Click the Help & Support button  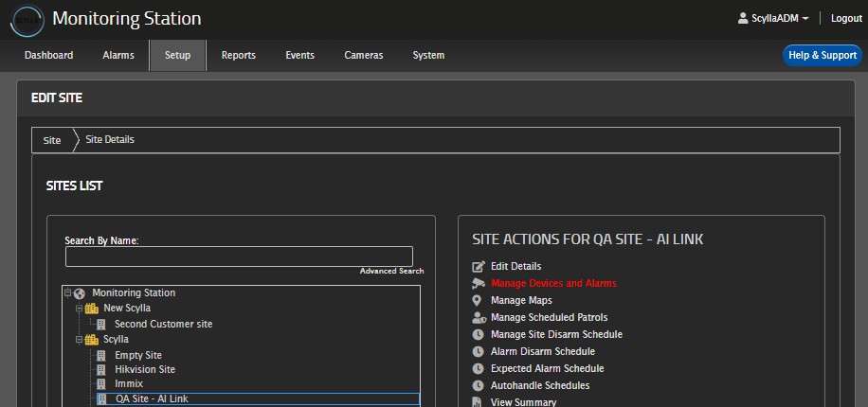(822, 56)
